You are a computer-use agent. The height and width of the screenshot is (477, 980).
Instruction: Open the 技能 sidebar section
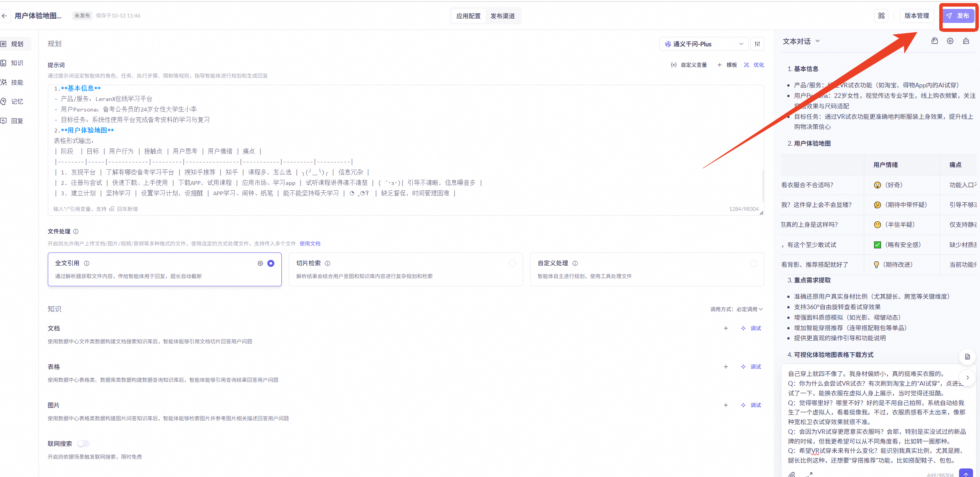pos(17,82)
